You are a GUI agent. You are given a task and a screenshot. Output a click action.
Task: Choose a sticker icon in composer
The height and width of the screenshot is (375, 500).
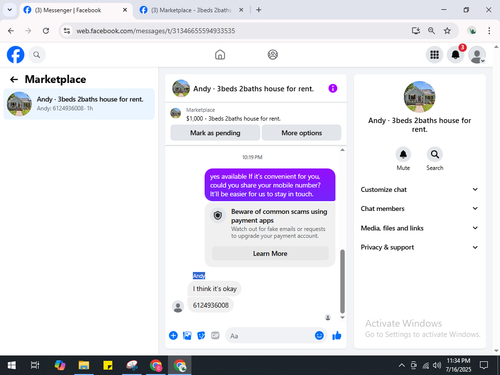tap(201, 335)
